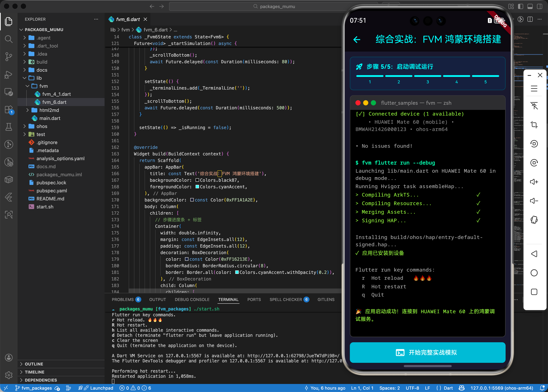Toggle primary sidebar layout icon

click(x=521, y=7)
